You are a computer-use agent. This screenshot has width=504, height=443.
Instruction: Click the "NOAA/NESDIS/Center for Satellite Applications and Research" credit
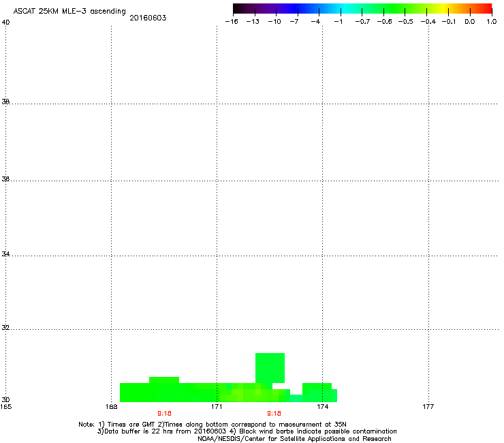[x=294, y=439]
